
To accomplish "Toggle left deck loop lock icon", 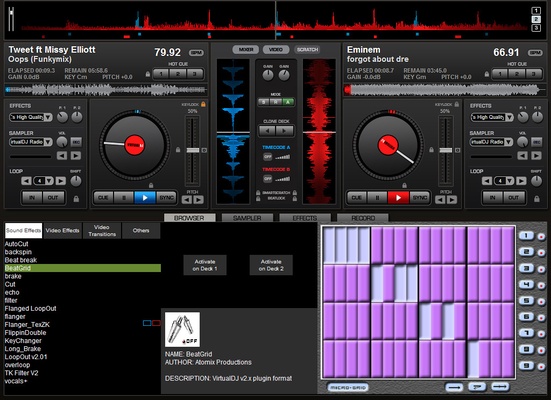I will point(76,199).
